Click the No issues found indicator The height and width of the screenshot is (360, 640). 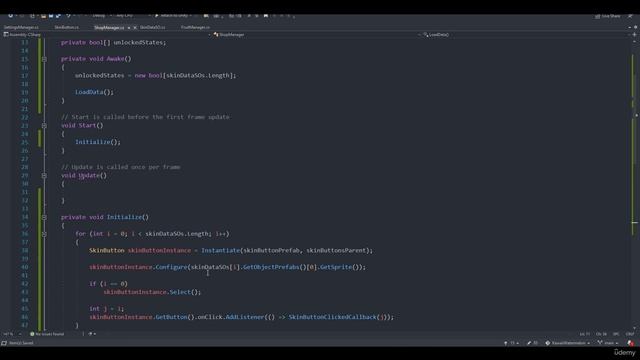tap(47, 334)
